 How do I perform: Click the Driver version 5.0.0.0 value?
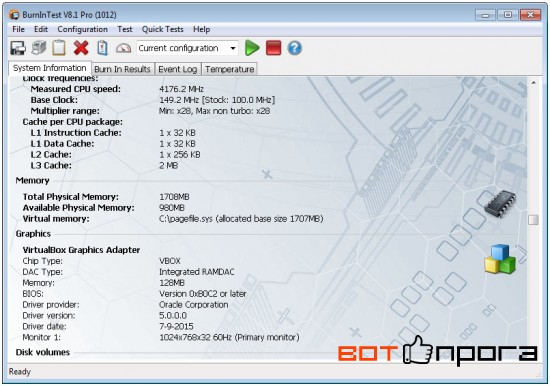click(x=173, y=315)
